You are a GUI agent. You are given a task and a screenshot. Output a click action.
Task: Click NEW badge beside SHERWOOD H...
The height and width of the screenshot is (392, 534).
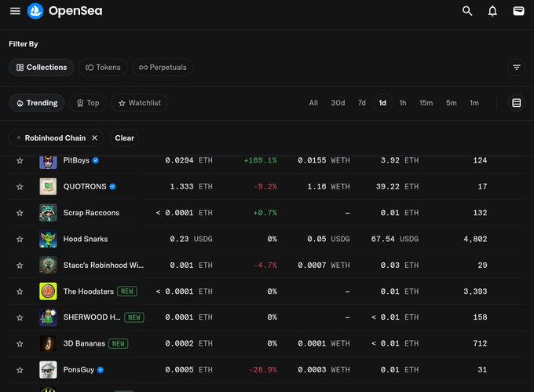pos(134,317)
